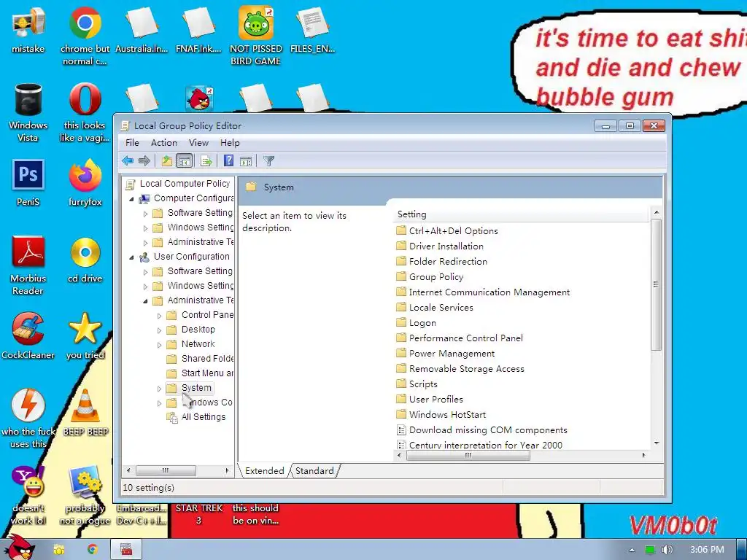Click the settings list horizontal scrollbar thumb

[468, 455]
